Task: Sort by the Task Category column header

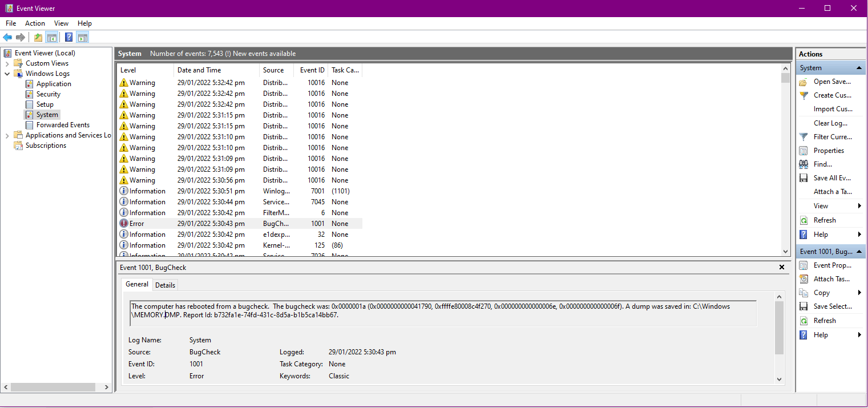Action: (x=345, y=70)
